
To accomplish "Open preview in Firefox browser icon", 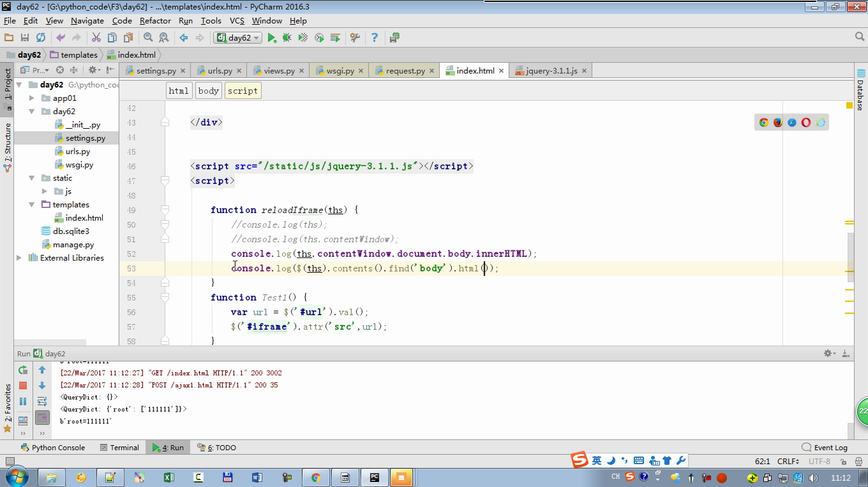I will (778, 122).
